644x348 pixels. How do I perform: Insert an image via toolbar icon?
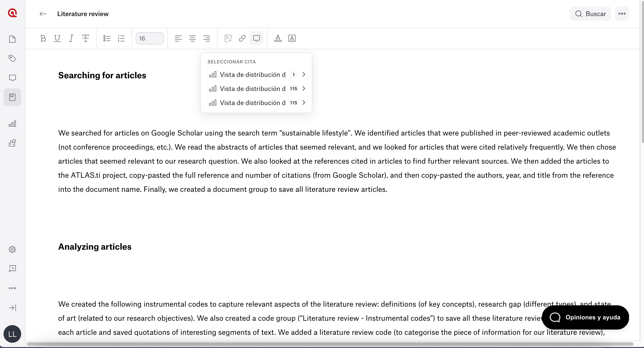[228, 38]
